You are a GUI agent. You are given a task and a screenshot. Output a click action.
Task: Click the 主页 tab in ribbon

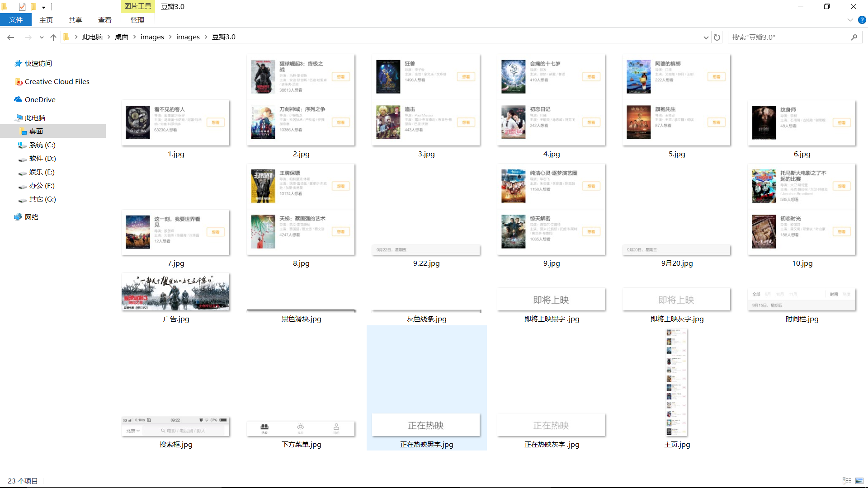(x=46, y=20)
